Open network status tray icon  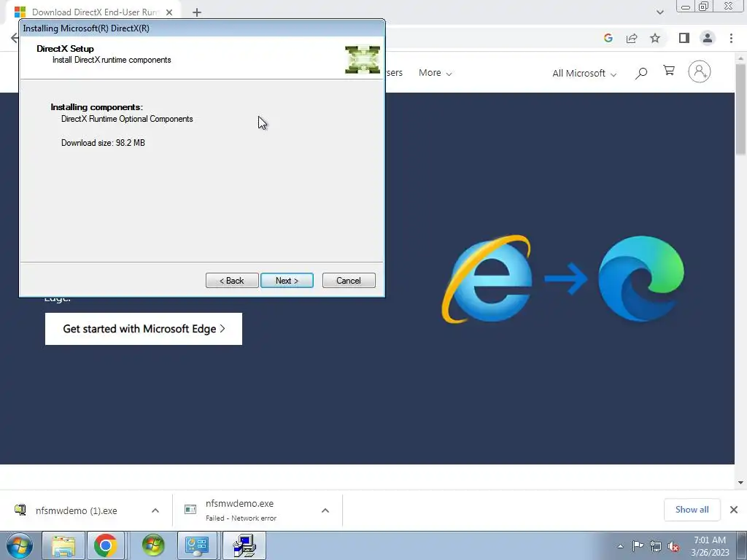pos(656,546)
